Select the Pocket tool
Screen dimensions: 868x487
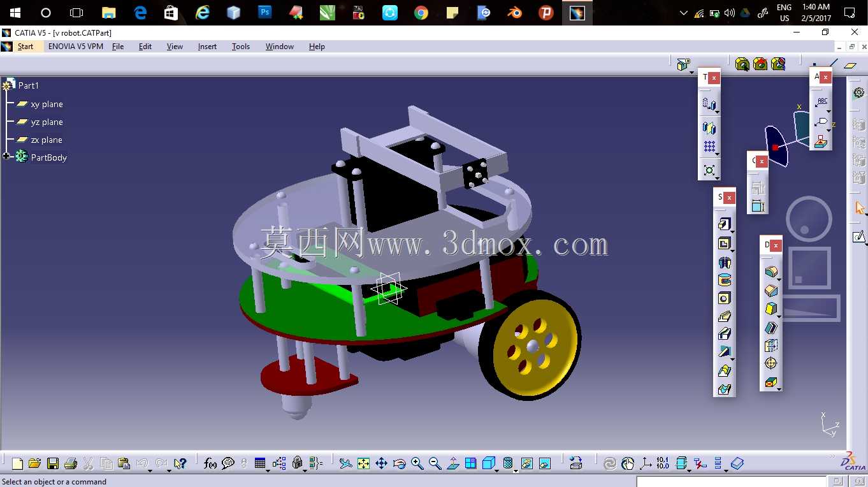pos(724,243)
